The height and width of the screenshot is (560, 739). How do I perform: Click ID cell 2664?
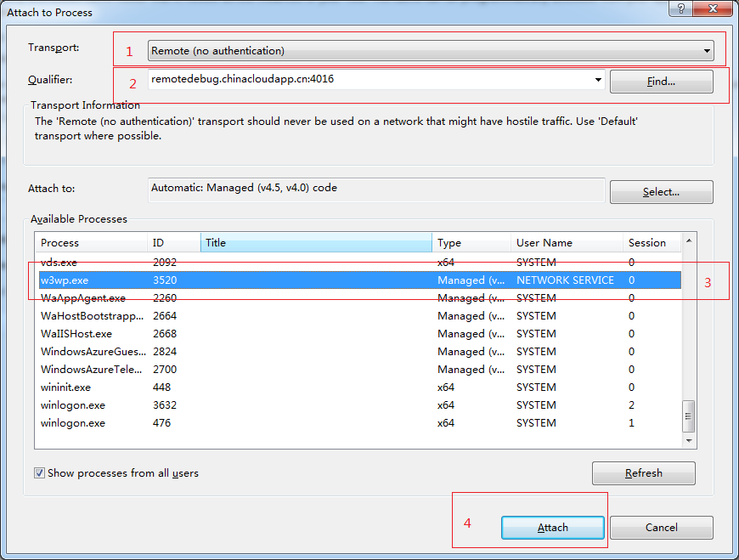coord(165,316)
